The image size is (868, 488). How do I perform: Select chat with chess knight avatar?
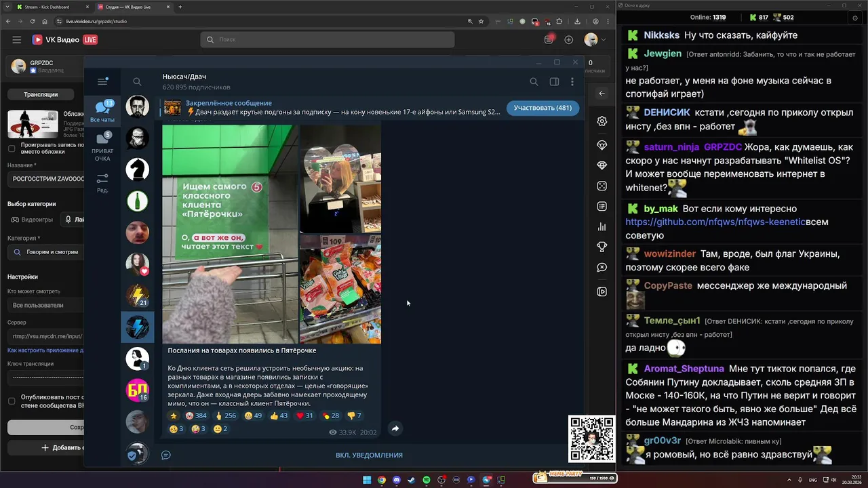pos(138,169)
